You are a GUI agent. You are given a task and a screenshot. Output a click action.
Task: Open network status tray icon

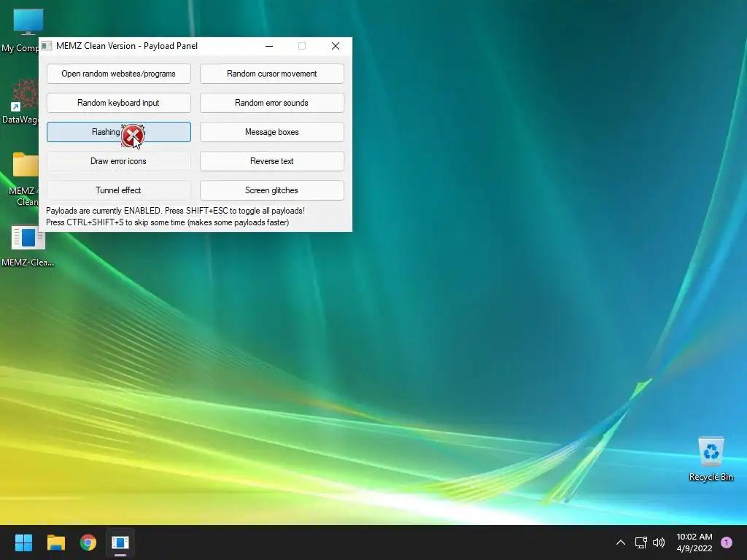(x=640, y=542)
